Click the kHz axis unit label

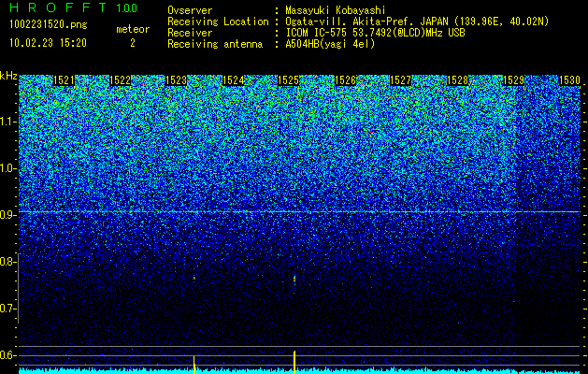tap(8, 76)
